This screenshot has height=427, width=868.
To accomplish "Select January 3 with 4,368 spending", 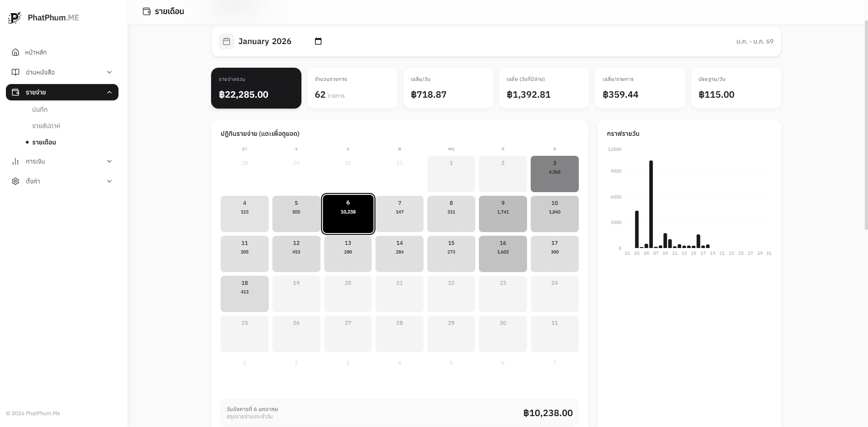I will click(554, 174).
